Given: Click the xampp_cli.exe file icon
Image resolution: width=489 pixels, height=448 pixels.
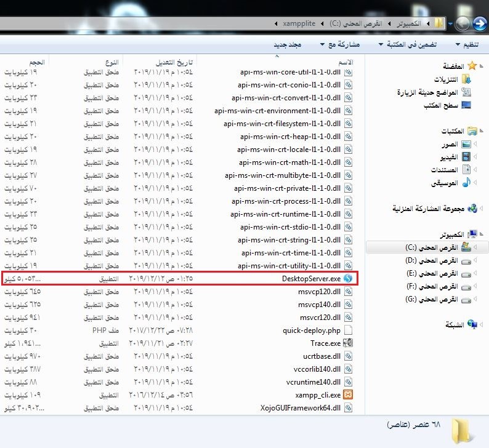Looking at the screenshot, I should coord(349,394).
